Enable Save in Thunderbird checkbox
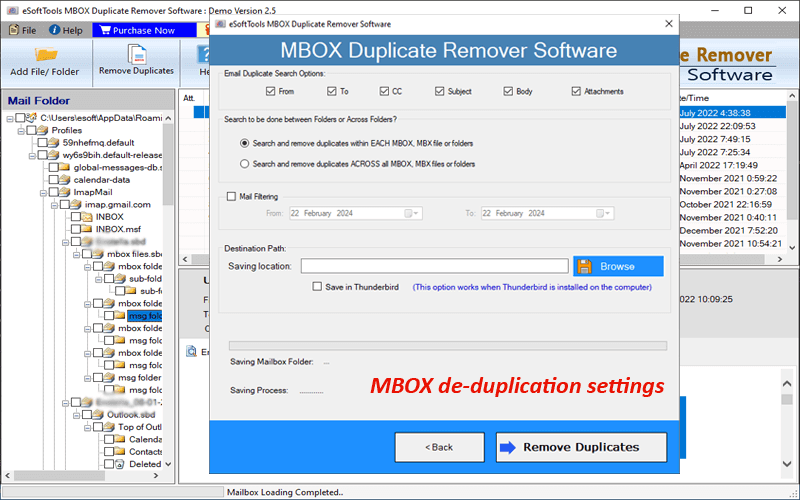 pos(317,287)
